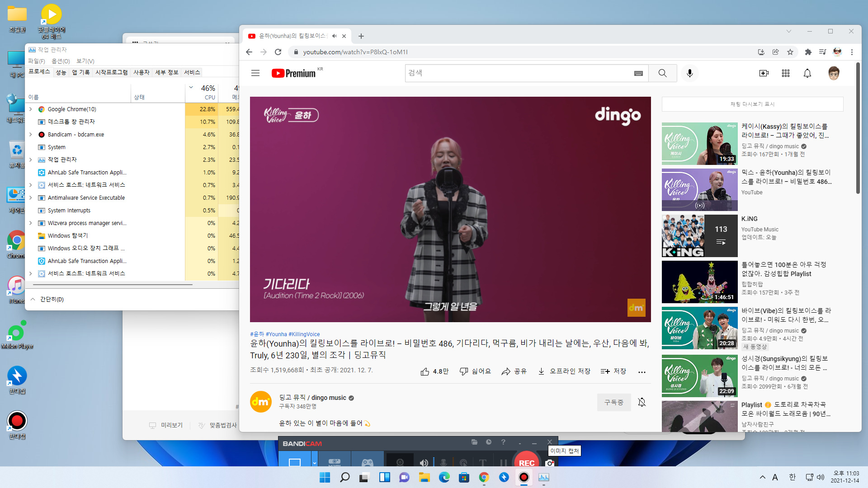Toggle channel notification bell for dingo music

642,402
